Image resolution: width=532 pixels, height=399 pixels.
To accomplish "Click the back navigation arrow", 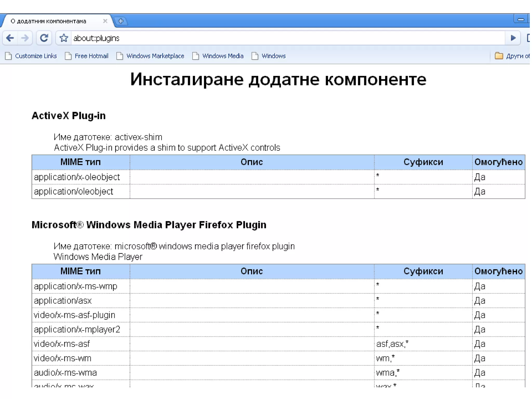I will [x=10, y=38].
